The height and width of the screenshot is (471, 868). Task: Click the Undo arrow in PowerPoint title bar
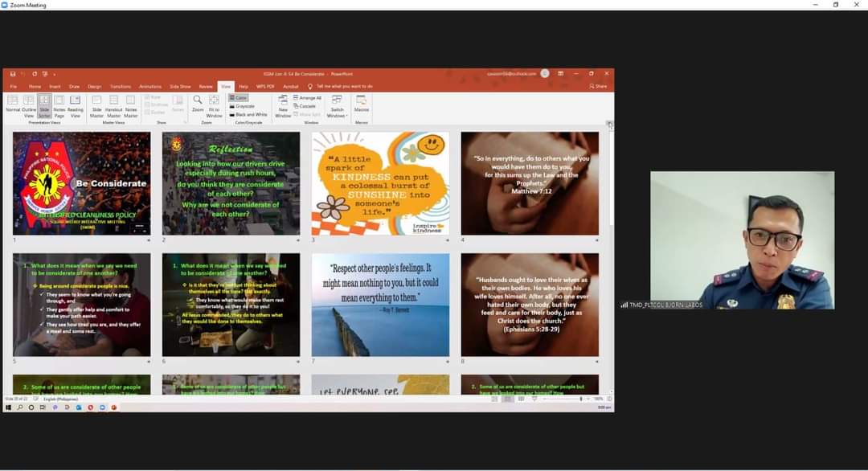(23, 74)
